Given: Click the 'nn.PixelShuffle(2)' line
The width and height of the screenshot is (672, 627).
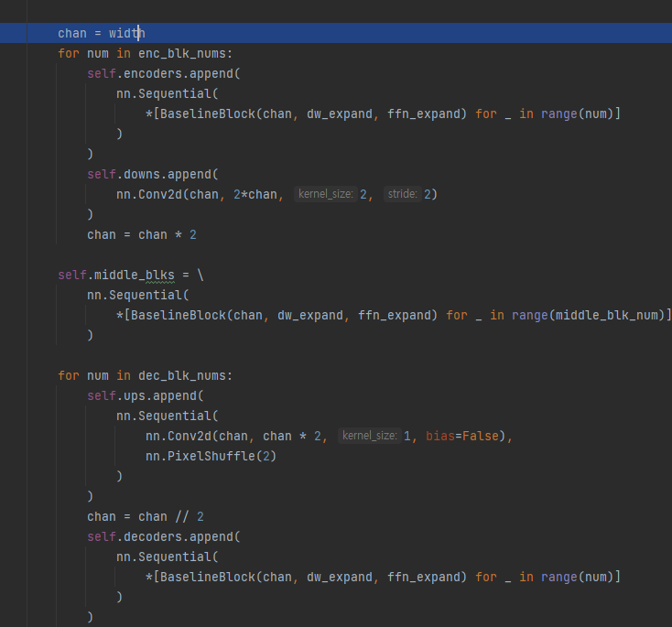Looking at the screenshot, I should [211, 457].
